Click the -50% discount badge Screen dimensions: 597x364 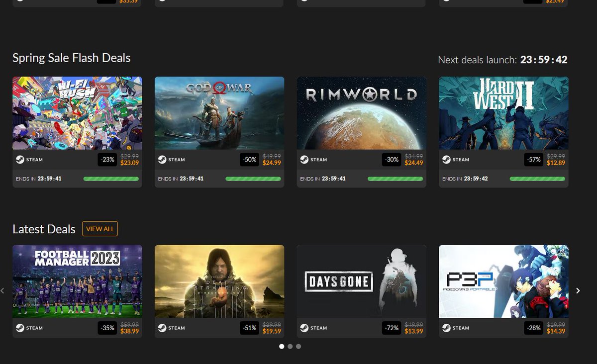pyautogui.click(x=250, y=160)
